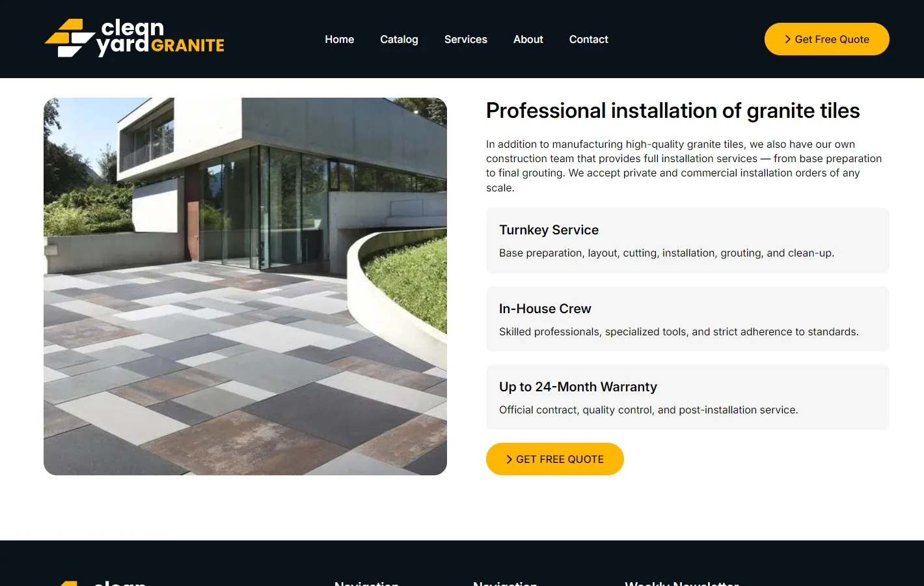Viewport: 924px width, 586px height.
Task: Go to the Catalog page
Action: (x=399, y=39)
